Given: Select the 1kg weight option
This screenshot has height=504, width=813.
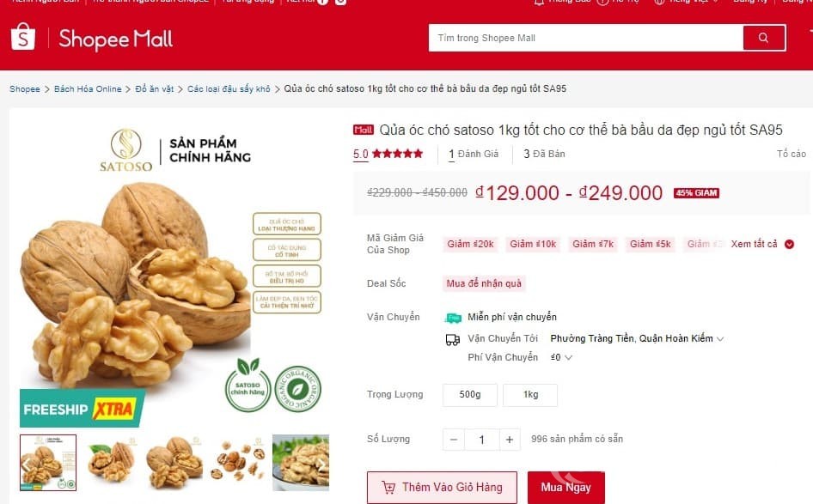Looking at the screenshot, I should tap(530, 395).
